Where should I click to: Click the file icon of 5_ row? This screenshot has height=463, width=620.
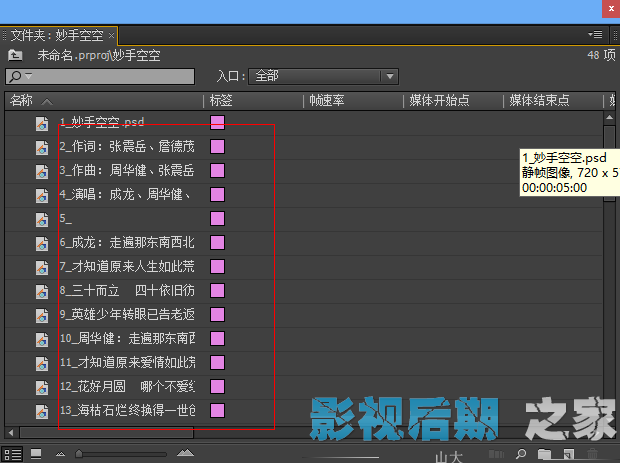(42, 220)
